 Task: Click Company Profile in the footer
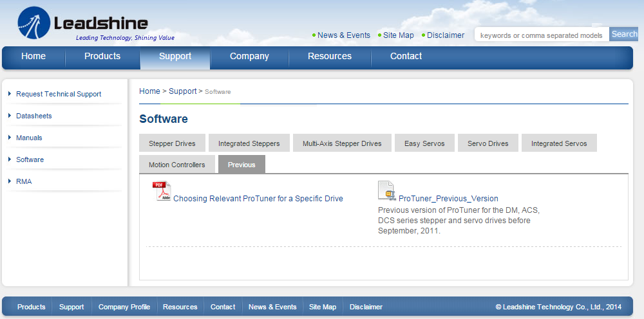(x=124, y=307)
